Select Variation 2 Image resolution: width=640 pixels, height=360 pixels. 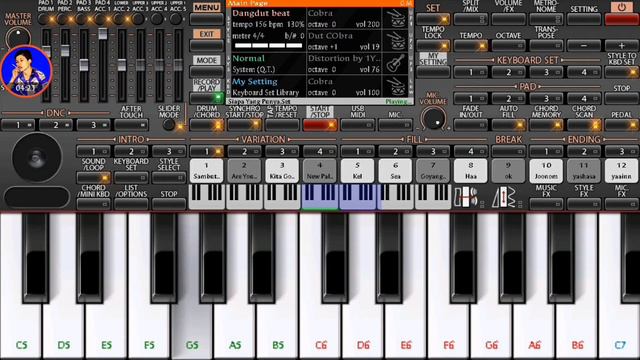pyautogui.click(x=244, y=151)
